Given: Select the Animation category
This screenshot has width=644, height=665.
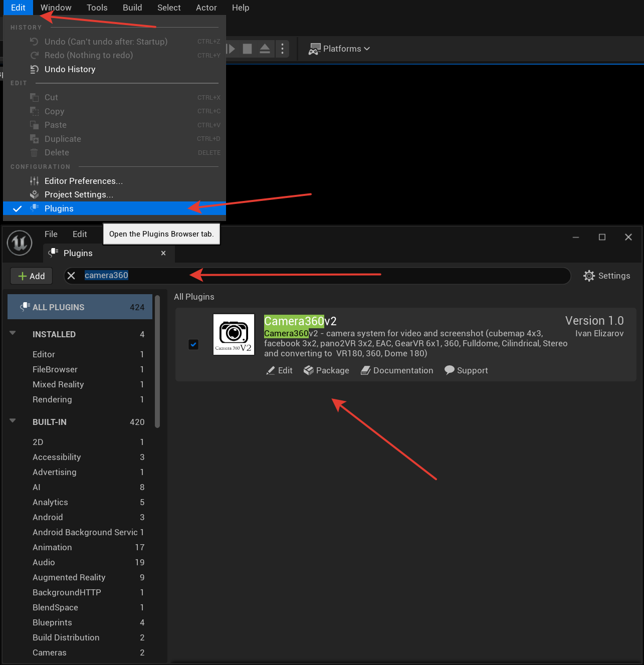Looking at the screenshot, I should (80, 547).
